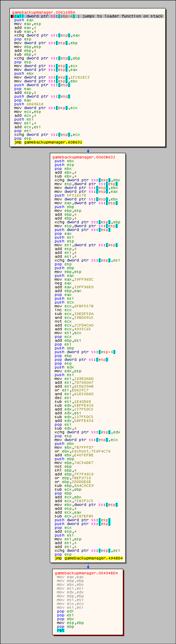Screen dimensions: 176x644
Task: Select 'mov eax,dword ptr ss:[esp]' line
Action: point(86,203)
